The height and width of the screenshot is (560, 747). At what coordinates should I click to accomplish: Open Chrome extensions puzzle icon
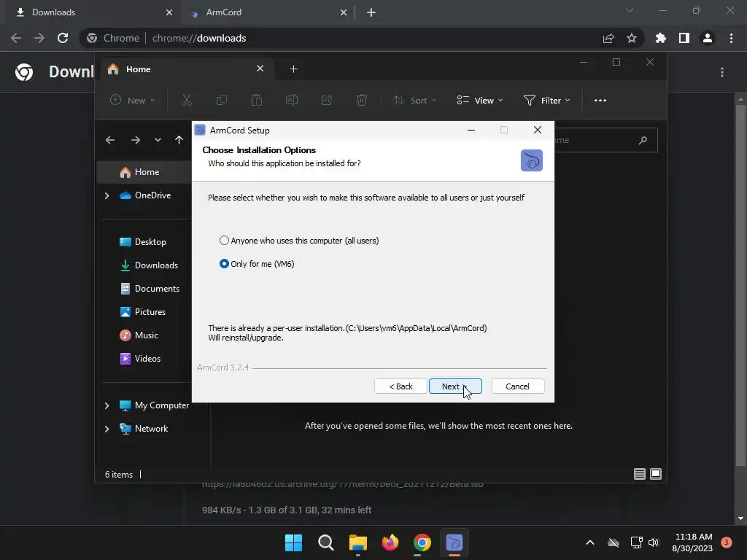(661, 38)
